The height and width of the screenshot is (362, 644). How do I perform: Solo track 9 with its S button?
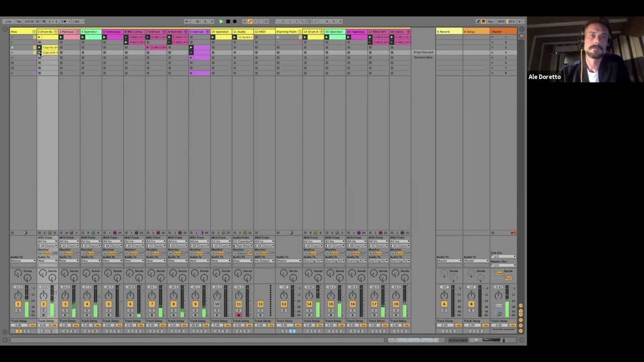point(195,310)
